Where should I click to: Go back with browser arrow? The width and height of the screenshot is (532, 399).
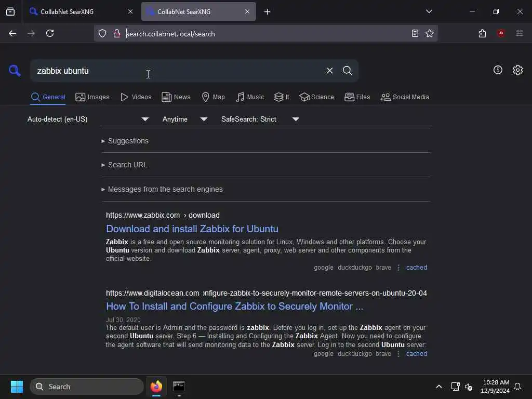[x=12, y=33]
